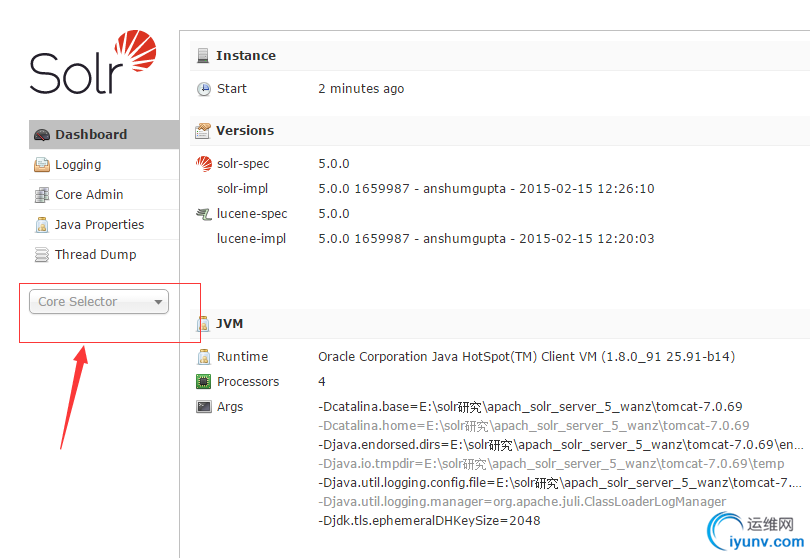Click the Versions section heading
The height and width of the screenshot is (558, 810).
point(245,131)
